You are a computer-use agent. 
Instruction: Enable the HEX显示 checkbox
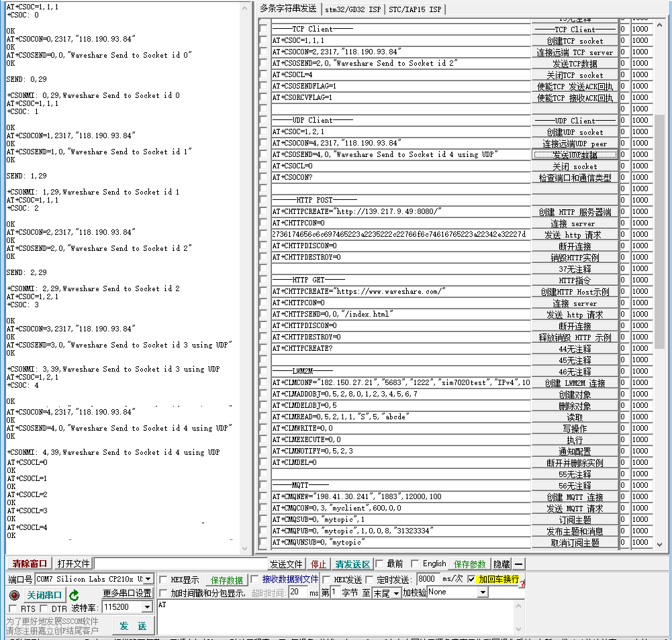click(163, 580)
